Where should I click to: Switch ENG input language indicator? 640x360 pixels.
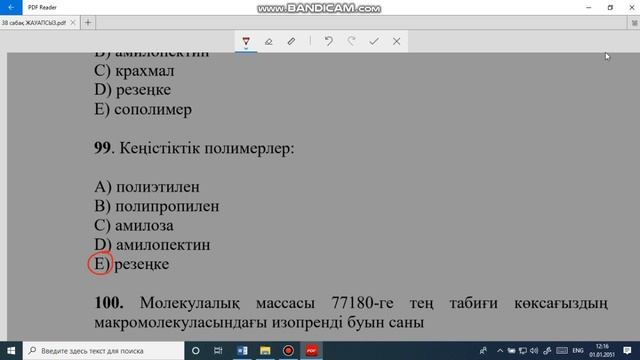click(x=578, y=351)
